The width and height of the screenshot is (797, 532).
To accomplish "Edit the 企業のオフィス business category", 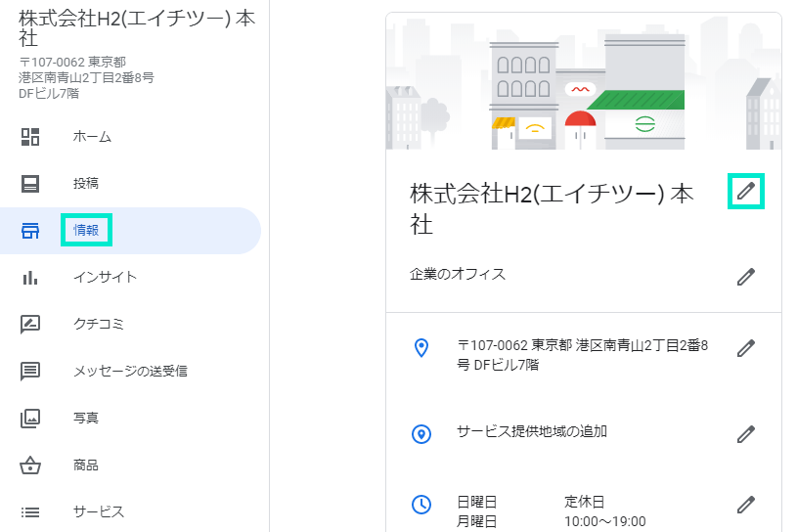I will click(x=746, y=277).
